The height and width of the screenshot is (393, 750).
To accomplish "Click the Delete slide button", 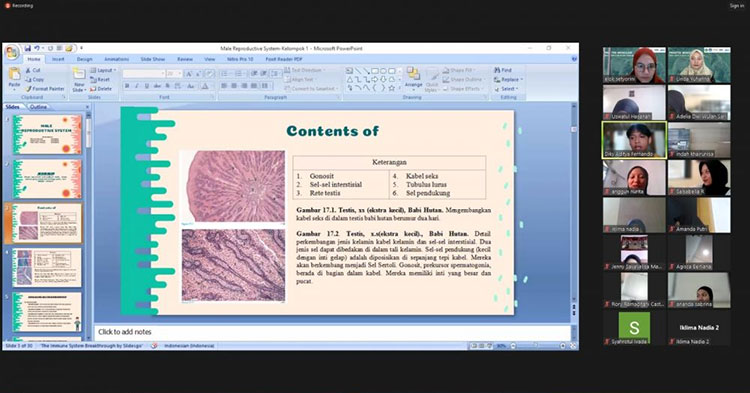I will tap(101, 88).
